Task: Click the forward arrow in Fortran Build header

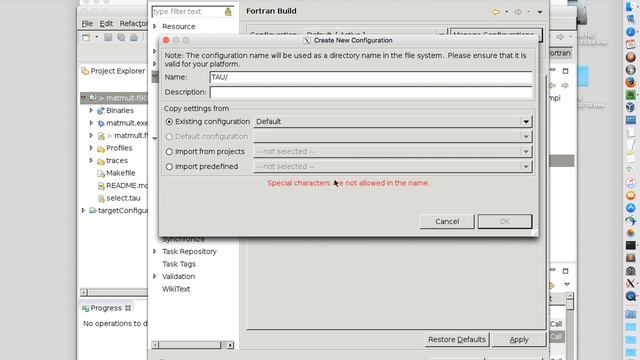Action: click(x=518, y=12)
